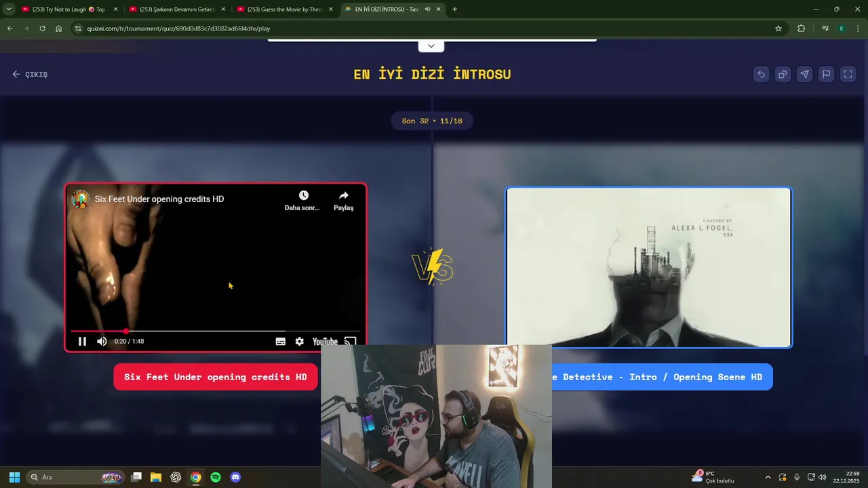Click Son 32 • 11/16 progress badge
The image size is (868, 488).
tap(432, 121)
